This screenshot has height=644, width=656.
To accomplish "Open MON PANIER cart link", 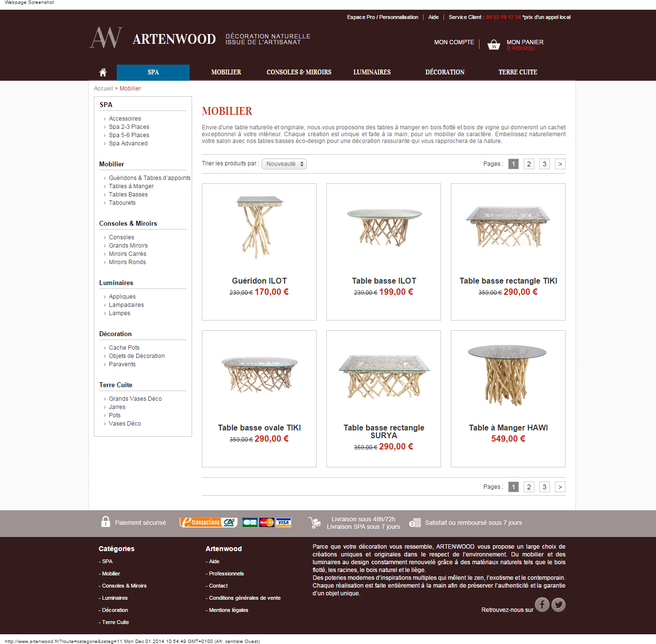I will [x=525, y=42].
